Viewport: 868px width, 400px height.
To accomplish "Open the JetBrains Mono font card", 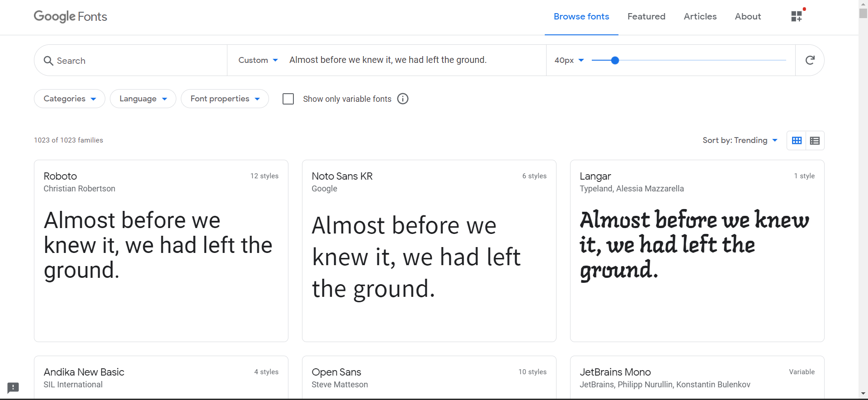I will coord(697,378).
